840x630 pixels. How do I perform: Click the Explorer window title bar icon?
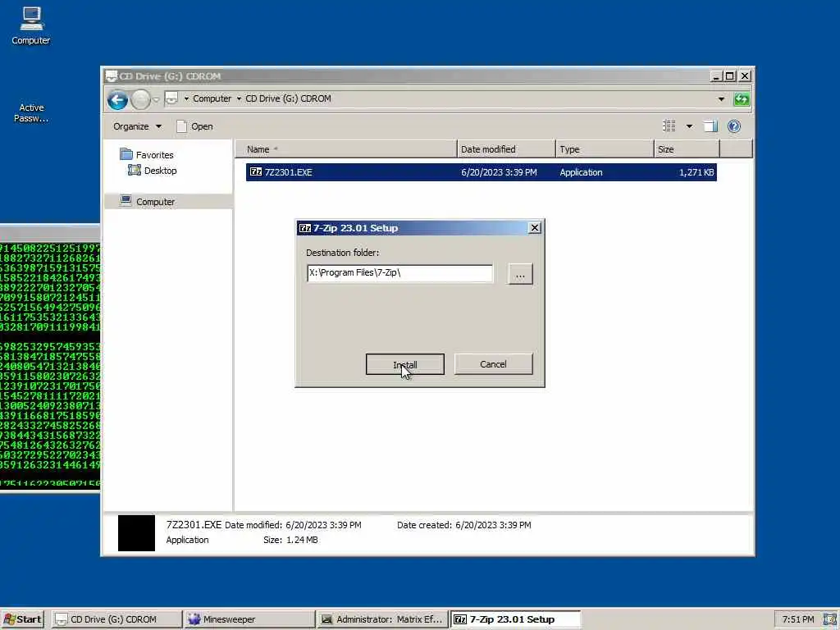111,76
